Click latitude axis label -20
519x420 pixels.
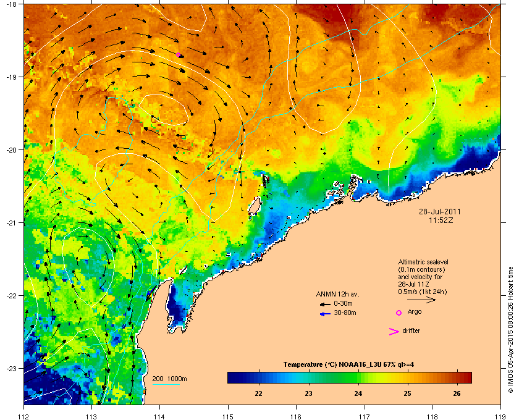point(11,149)
